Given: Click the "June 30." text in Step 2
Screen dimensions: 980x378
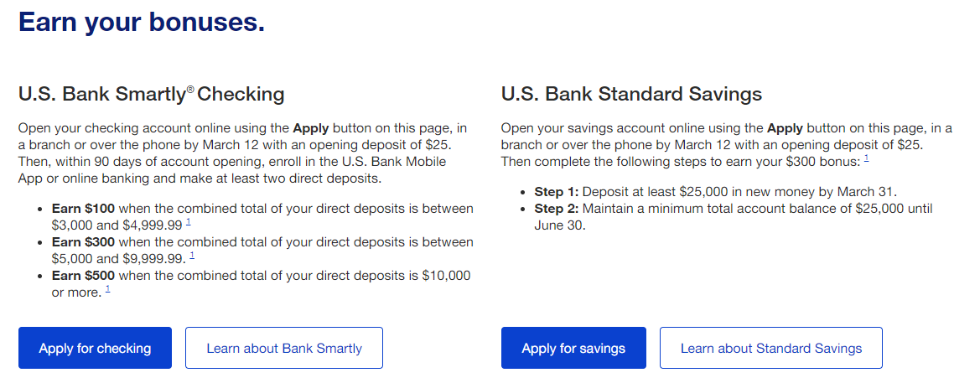Looking at the screenshot, I should 560,225.
